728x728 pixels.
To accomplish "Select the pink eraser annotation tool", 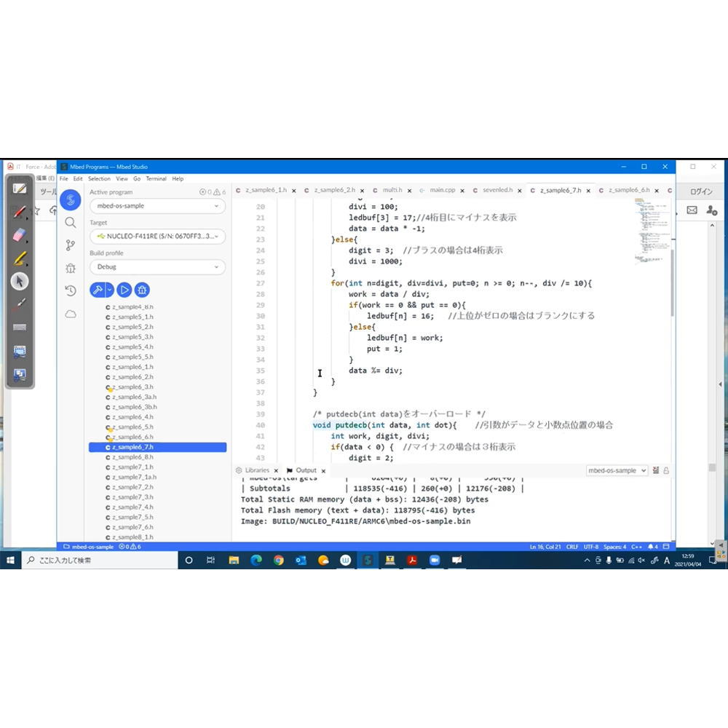I will coord(20,235).
